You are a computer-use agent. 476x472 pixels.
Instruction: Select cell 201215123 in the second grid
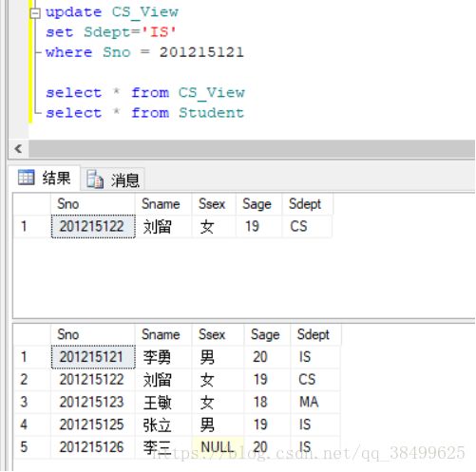(x=93, y=403)
